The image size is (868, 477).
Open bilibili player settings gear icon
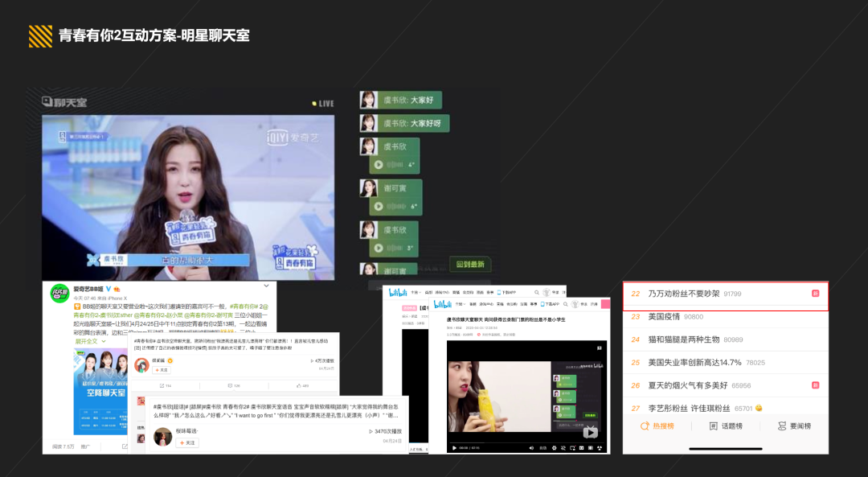point(554,447)
